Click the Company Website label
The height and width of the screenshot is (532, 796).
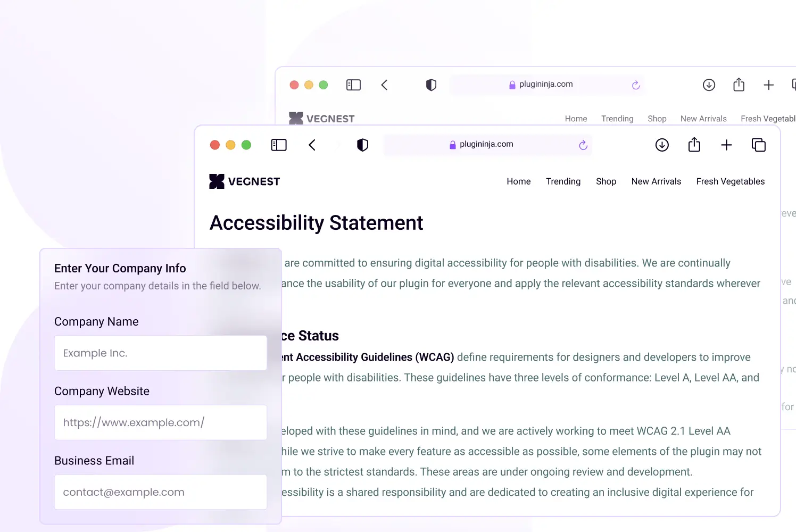coord(102,391)
